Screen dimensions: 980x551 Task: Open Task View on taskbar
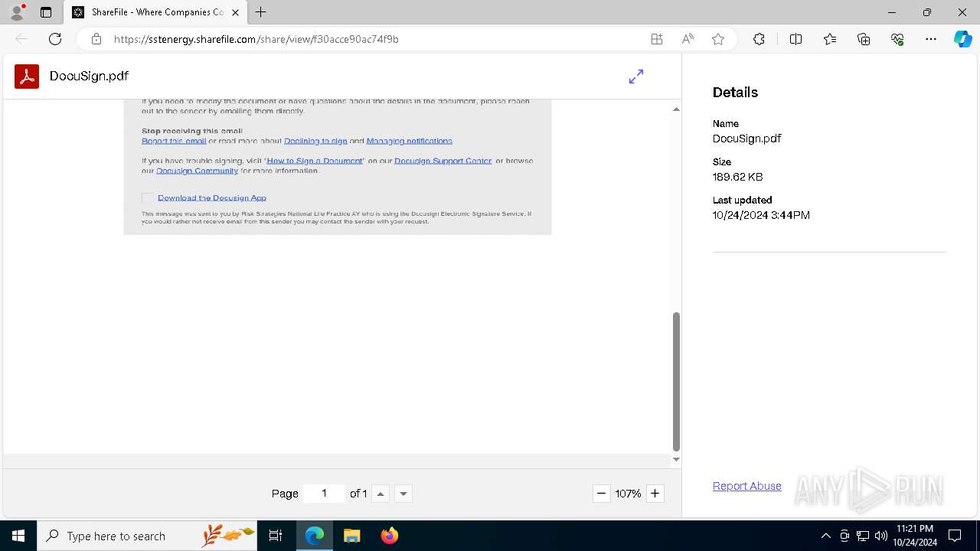(276, 536)
